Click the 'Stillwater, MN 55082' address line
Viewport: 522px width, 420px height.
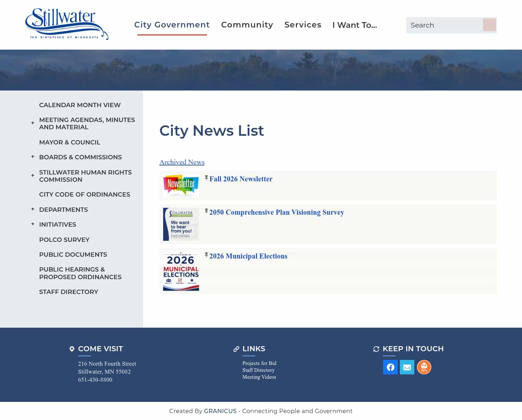click(x=104, y=371)
